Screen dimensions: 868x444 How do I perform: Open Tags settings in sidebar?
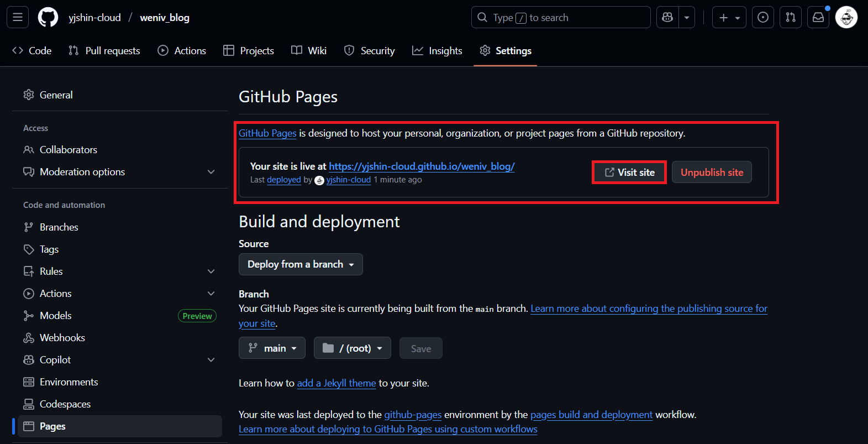120,249
